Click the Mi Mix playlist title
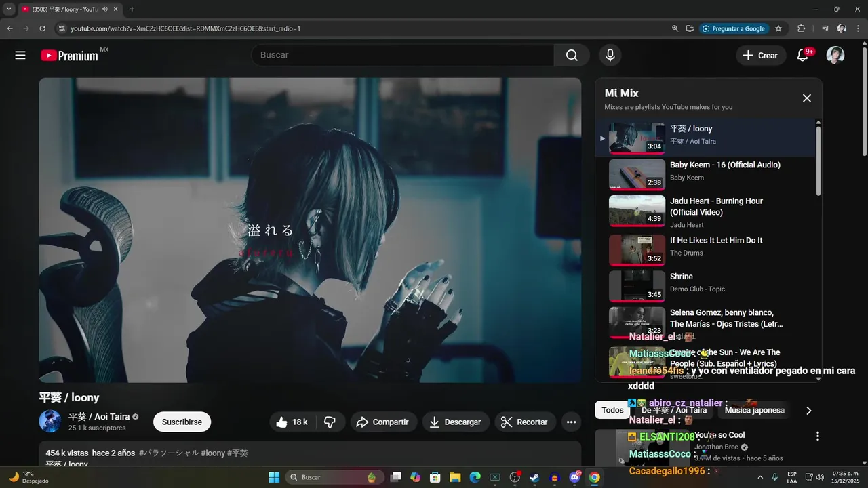The image size is (868, 488). tap(621, 93)
